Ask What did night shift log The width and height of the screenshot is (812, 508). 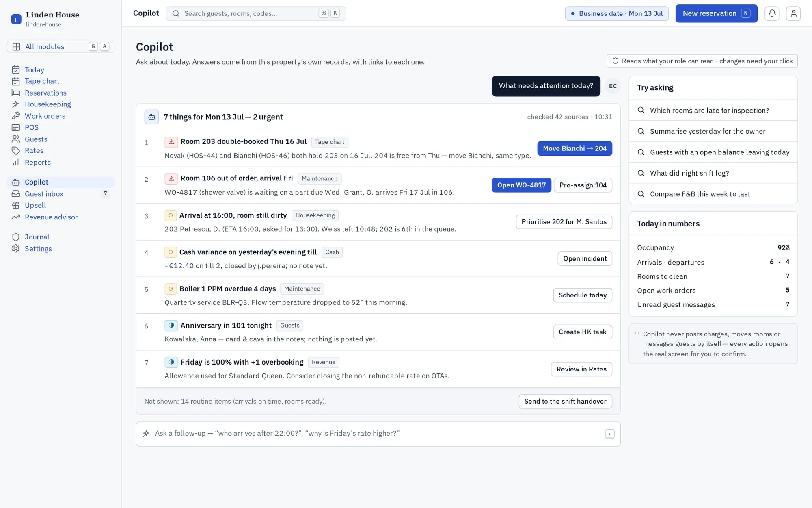[713, 173]
